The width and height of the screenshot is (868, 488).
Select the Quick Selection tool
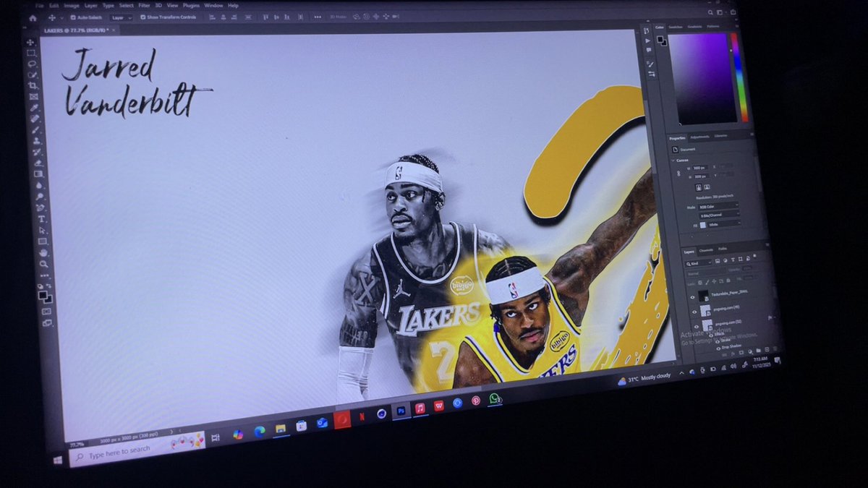[33, 74]
